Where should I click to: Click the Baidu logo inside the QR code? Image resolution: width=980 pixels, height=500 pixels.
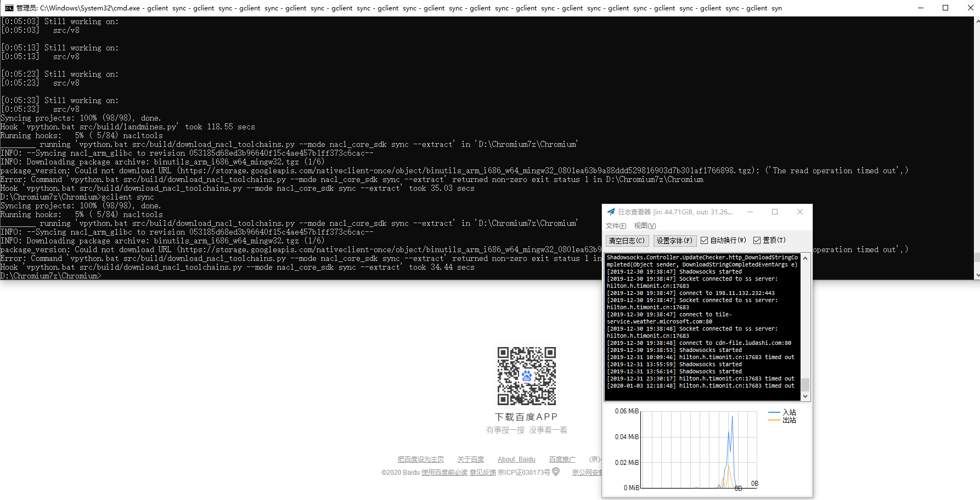(x=526, y=376)
